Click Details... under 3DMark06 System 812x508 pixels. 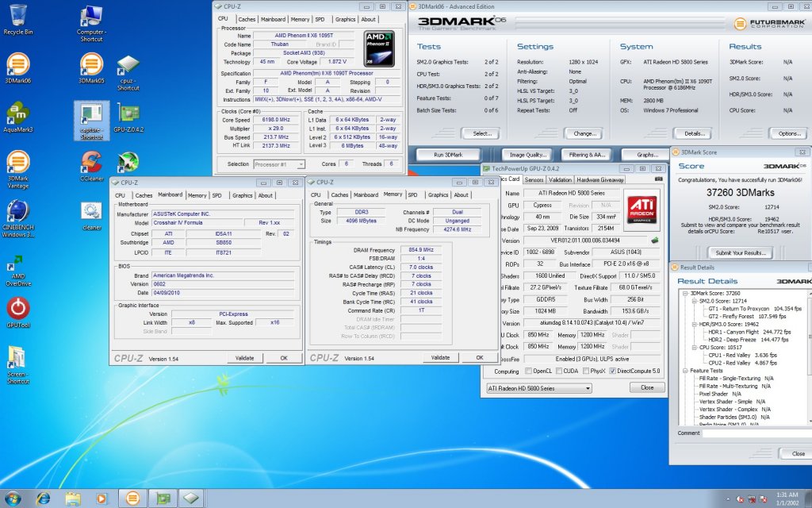click(x=695, y=133)
